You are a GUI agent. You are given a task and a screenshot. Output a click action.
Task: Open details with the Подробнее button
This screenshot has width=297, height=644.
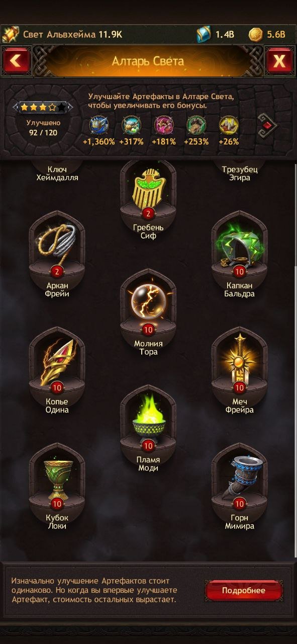(x=244, y=591)
